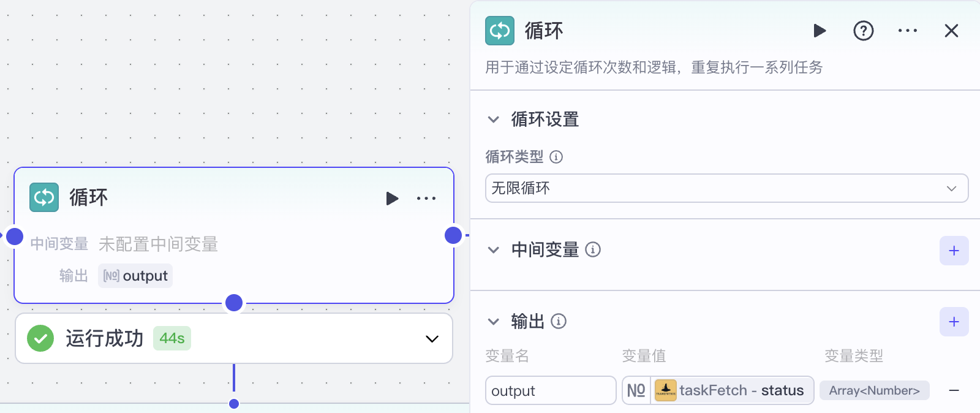
Task: Click the Array<Number> variable type tag
Action: pyautogui.click(x=875, y=390)
